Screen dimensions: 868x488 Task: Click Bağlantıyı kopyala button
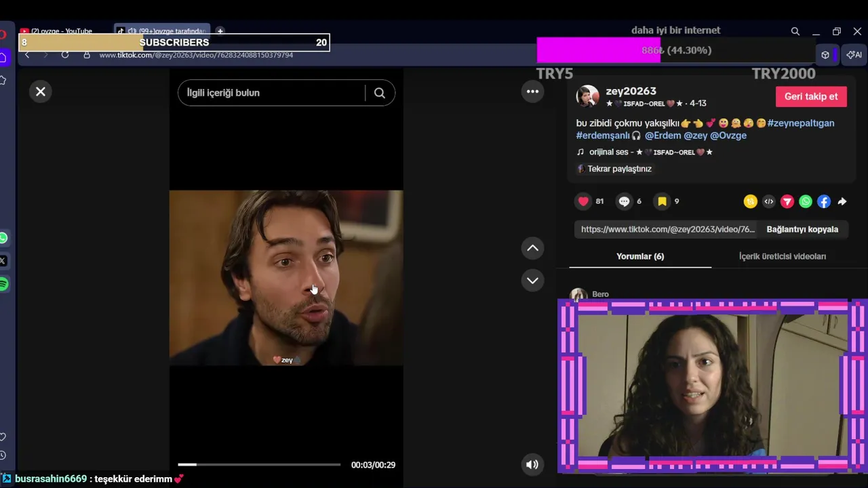coord(802,229)
